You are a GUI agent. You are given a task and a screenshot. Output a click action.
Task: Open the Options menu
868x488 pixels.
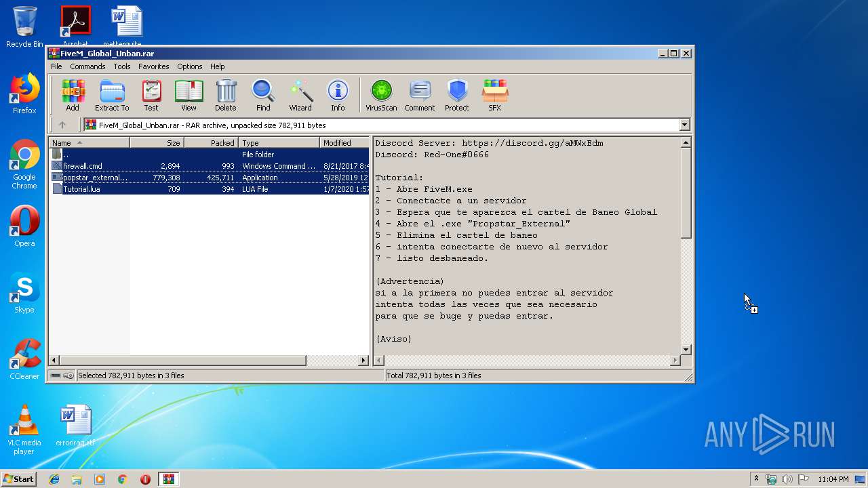pos(190,66)
